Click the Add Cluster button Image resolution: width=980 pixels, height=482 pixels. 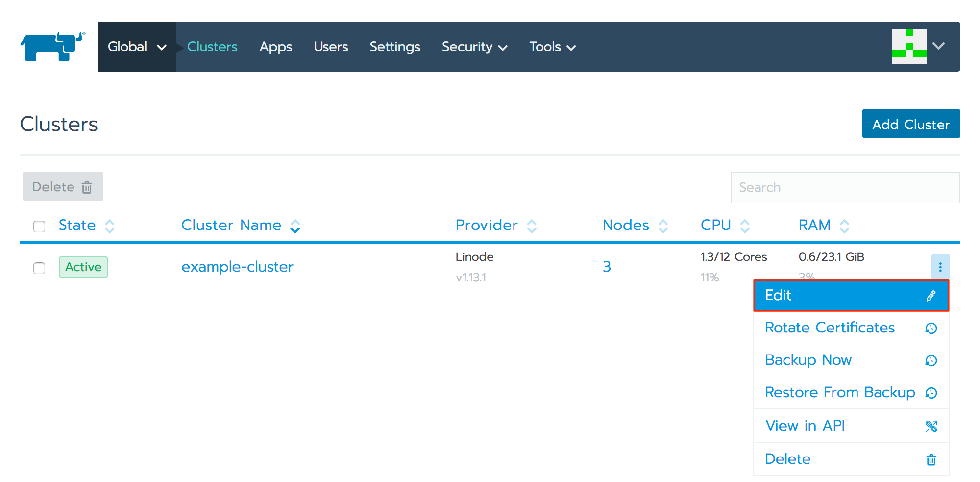coord(910,124)
